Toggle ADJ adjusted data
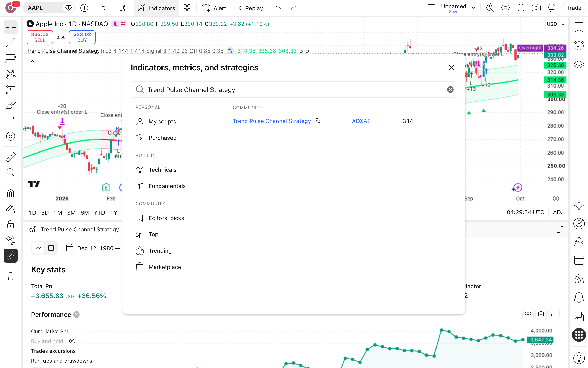 558,212
